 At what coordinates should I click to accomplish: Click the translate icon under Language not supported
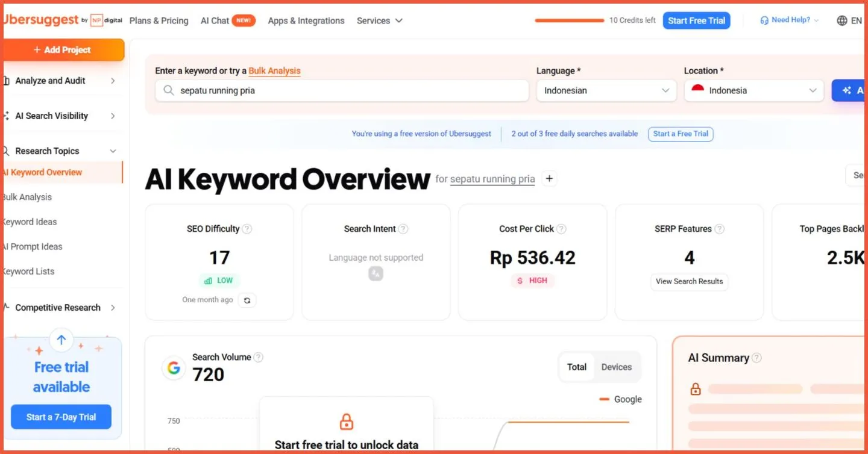coord(376,273)
